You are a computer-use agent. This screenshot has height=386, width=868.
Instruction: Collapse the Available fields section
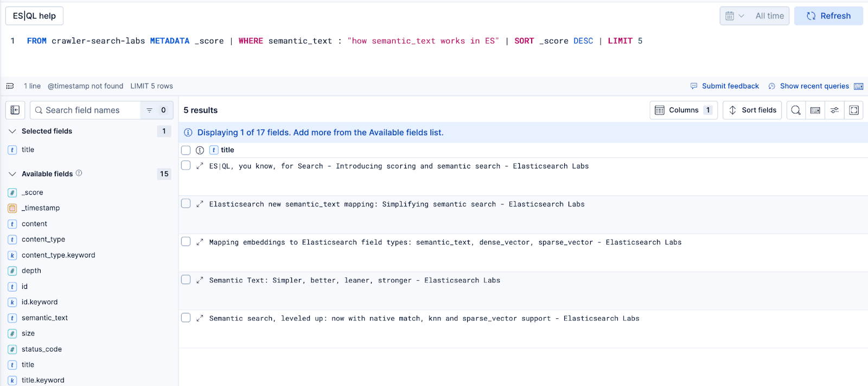(x=12, y=174)
